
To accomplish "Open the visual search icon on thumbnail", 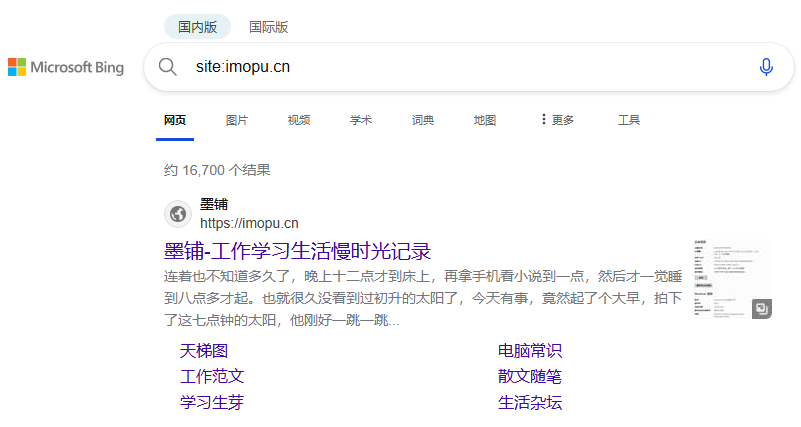I will pos(761,309).
